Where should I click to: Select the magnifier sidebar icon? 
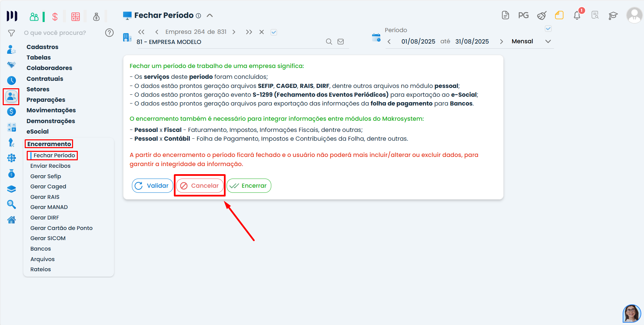(11, 204)
